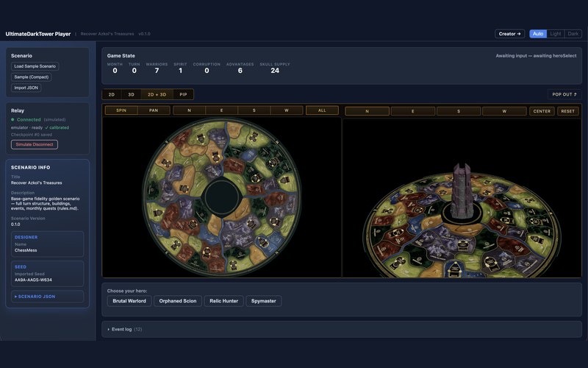Screen dimensions: 588x368
Task: Select the PIP view tab
Action: pos(183,94)
